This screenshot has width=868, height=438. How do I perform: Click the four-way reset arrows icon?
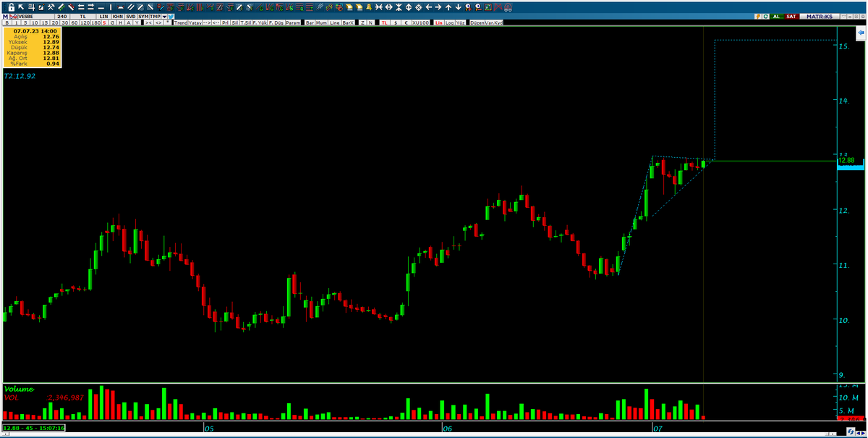click(419, 7)
